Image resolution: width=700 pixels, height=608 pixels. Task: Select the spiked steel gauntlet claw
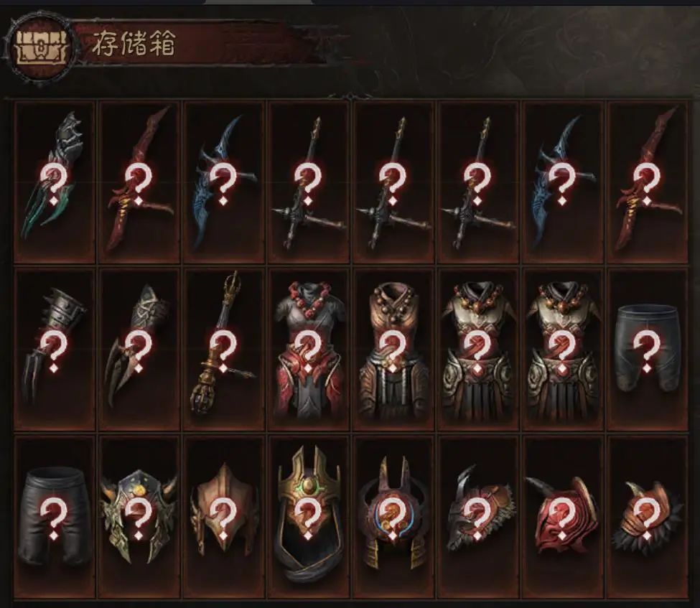tap(54, 349)
